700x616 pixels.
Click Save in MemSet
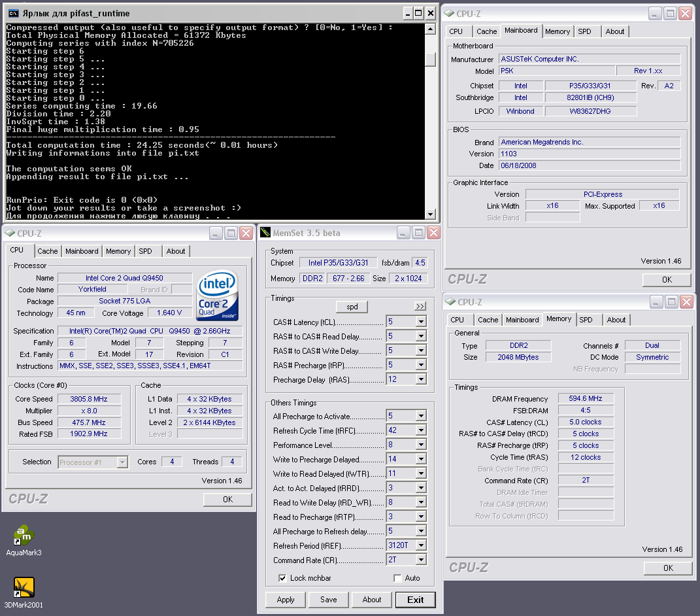328,600
